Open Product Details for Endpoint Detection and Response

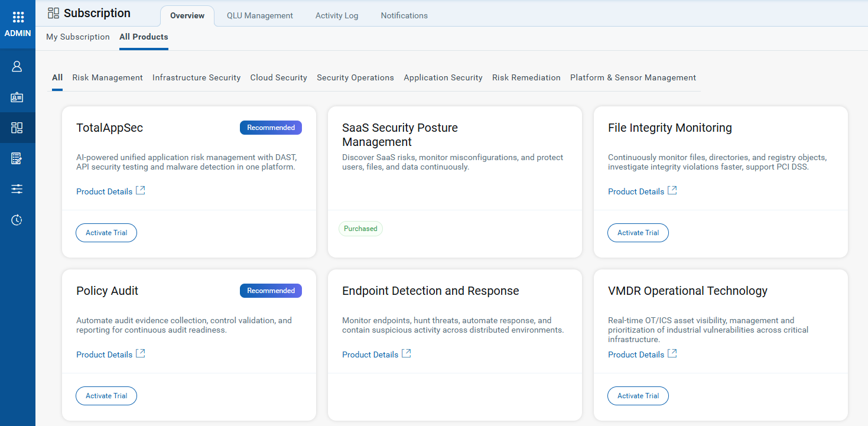coord(370,355)
